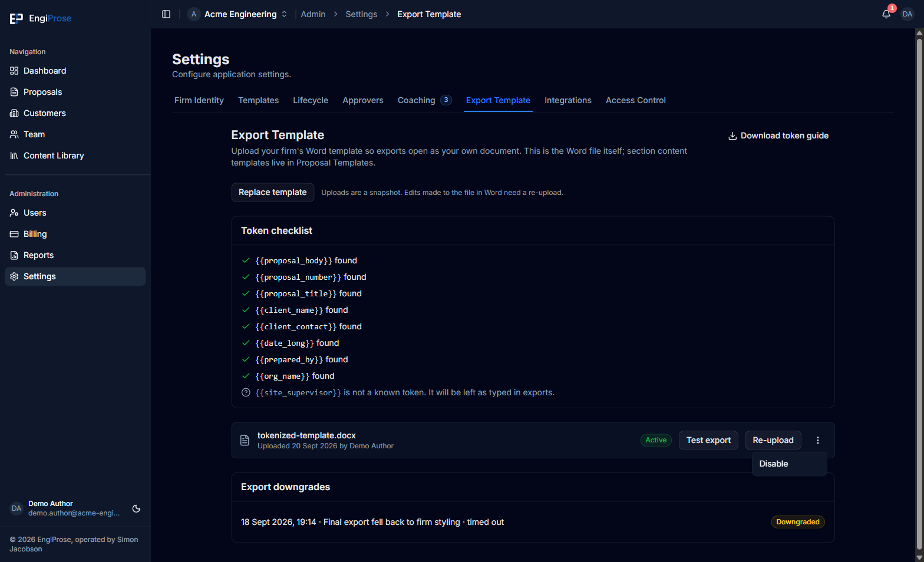924x562 pixels.
Task: Select Settings in sidebar
Action: pos(75,276)
